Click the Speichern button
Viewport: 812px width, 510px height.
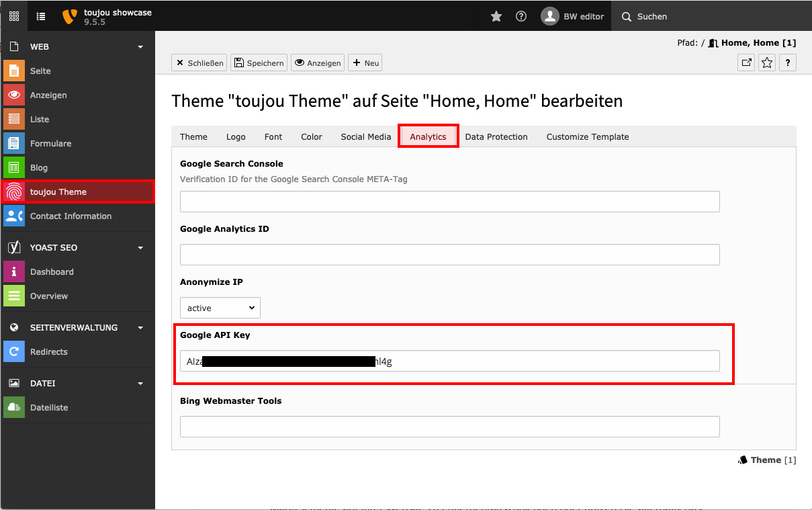(x=259, y=63)
